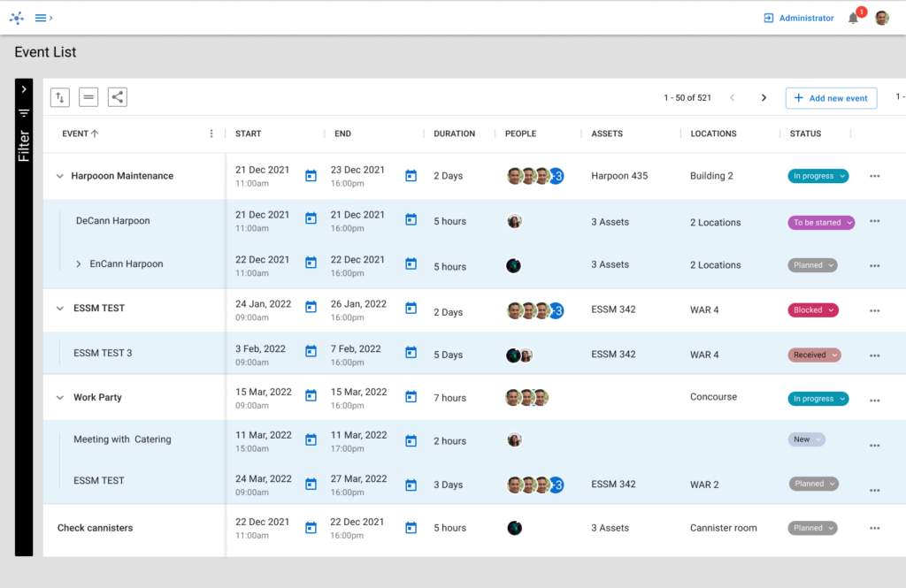Open start date calendar for DeCann Harpoon
The height and width of the screenshot is (588, 906).
[311, 219]
